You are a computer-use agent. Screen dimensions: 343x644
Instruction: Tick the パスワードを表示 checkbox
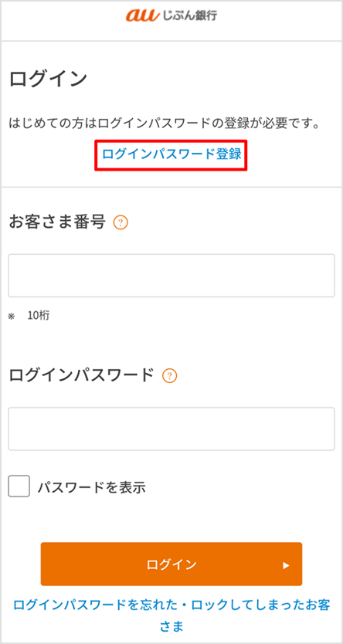(19, 486)
